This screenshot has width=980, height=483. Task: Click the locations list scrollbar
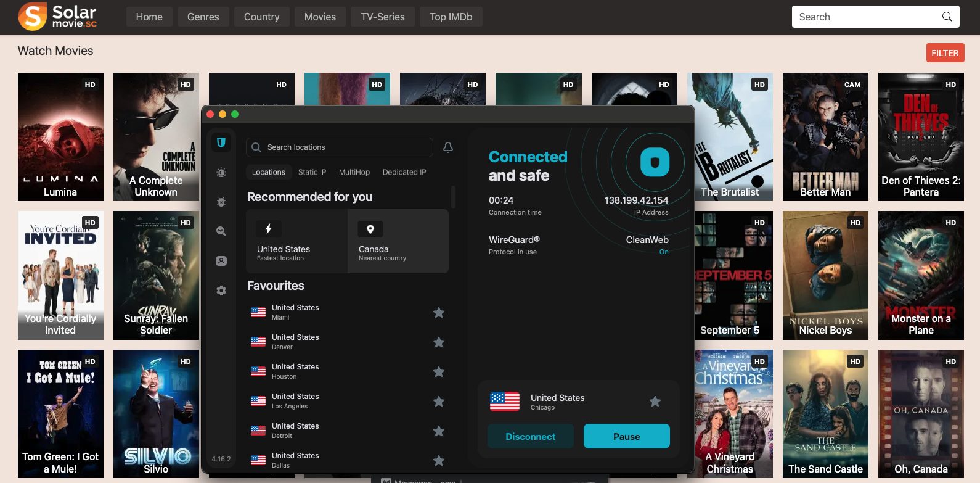point(453,197)
